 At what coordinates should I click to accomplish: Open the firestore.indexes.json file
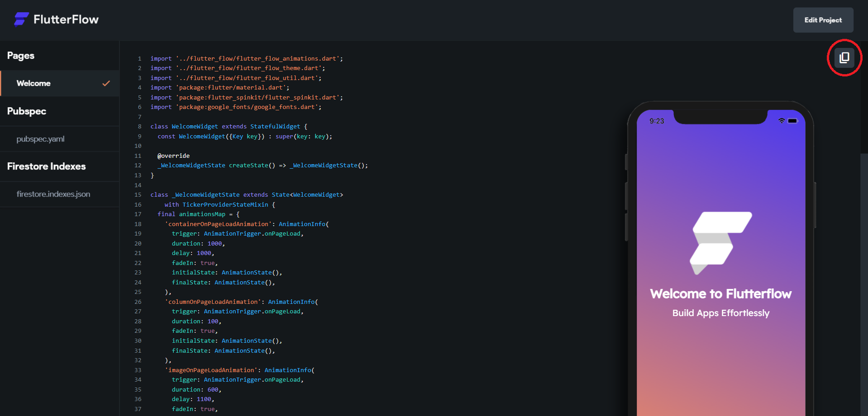53,194
